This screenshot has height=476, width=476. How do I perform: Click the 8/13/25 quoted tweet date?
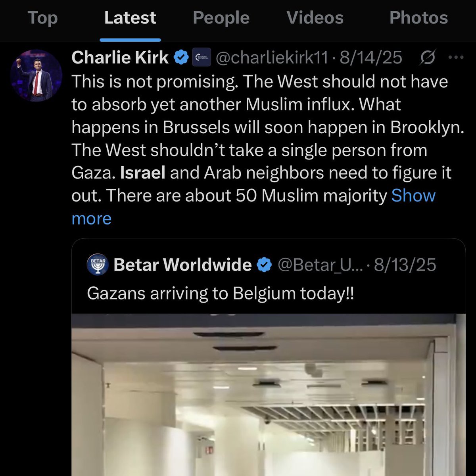[405, 265]
